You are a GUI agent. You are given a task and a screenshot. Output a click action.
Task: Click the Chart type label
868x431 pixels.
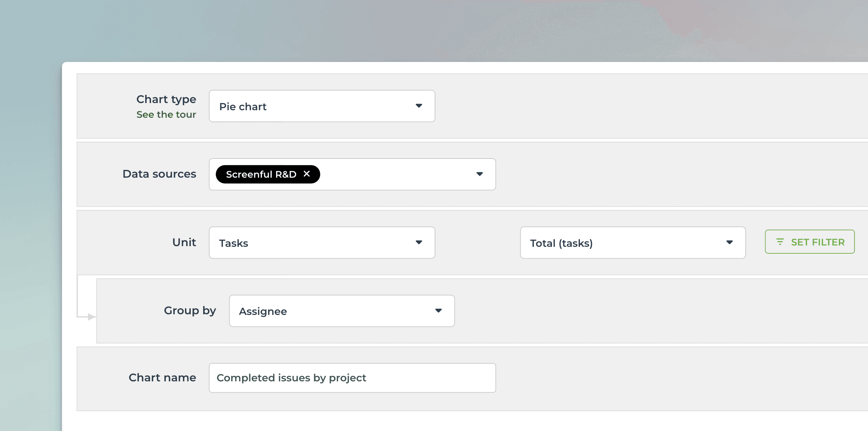[x=166, y=99]
